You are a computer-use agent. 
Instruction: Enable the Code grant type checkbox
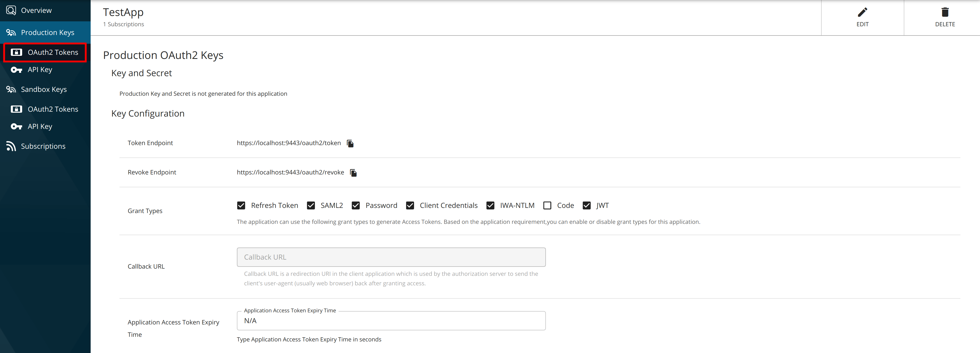(x=547, y=206)
